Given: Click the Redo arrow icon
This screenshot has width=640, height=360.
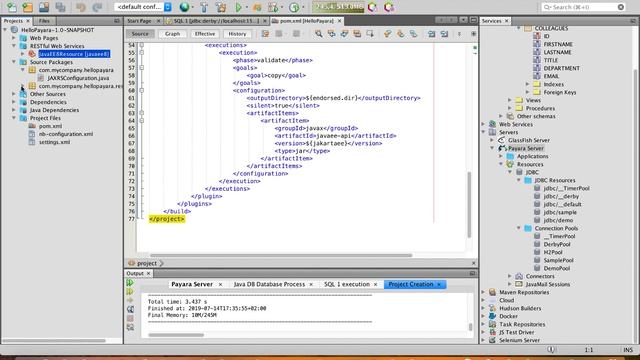Looking at the screenshot, I should [x=97, y=7].
